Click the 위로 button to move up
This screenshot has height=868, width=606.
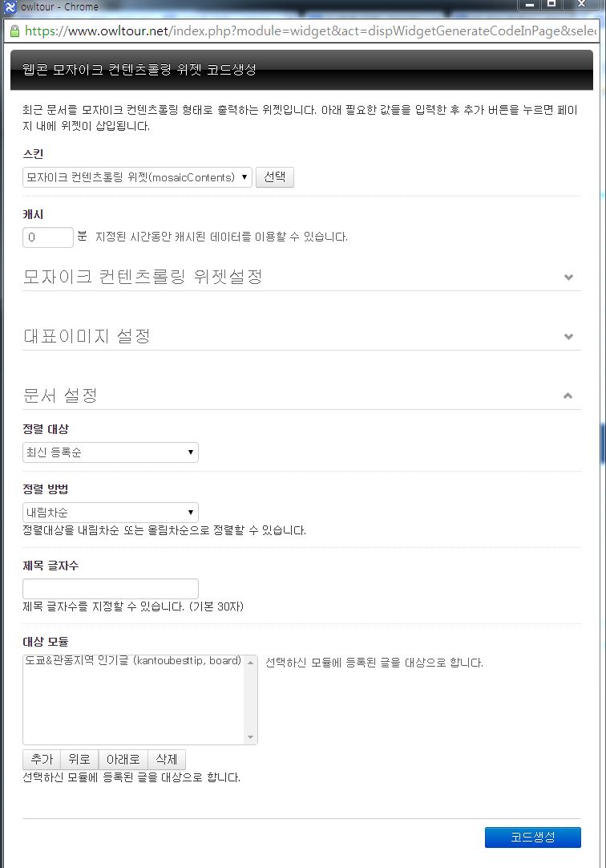tap(79, 759)
